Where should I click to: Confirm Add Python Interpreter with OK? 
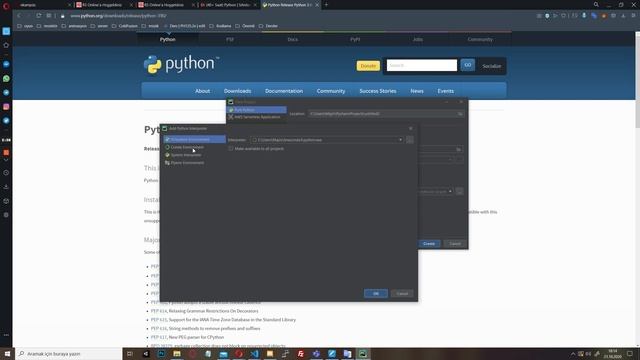[x=376, y=293]
